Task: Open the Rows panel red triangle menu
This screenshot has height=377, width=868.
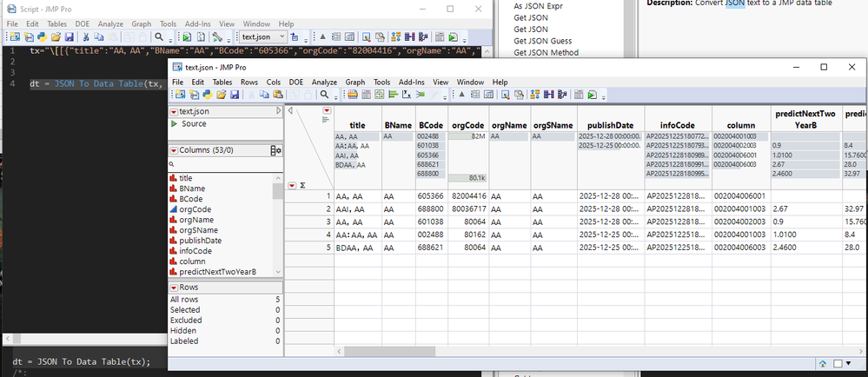Action: pyautogui.click(x=174, y=288)
